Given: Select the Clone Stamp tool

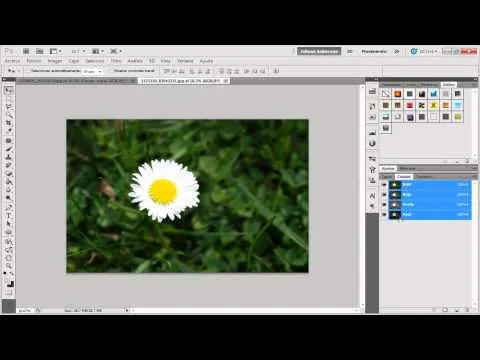Looking at the screenshot, I should 9,157.
